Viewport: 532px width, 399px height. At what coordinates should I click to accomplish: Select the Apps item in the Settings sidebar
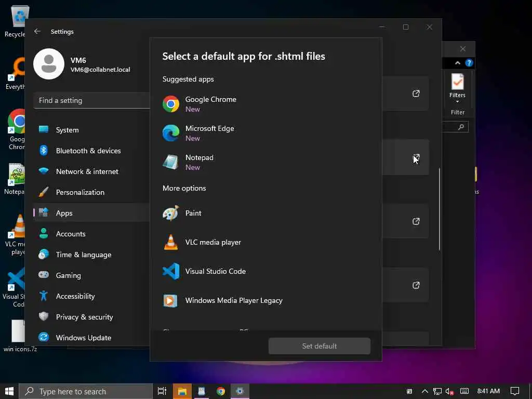point(91,212)
